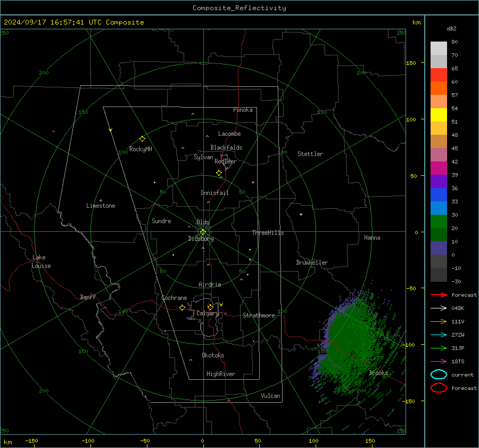Click the RedDeer city label
Screen dimensions: 479x448
click(x=226, y=161)
